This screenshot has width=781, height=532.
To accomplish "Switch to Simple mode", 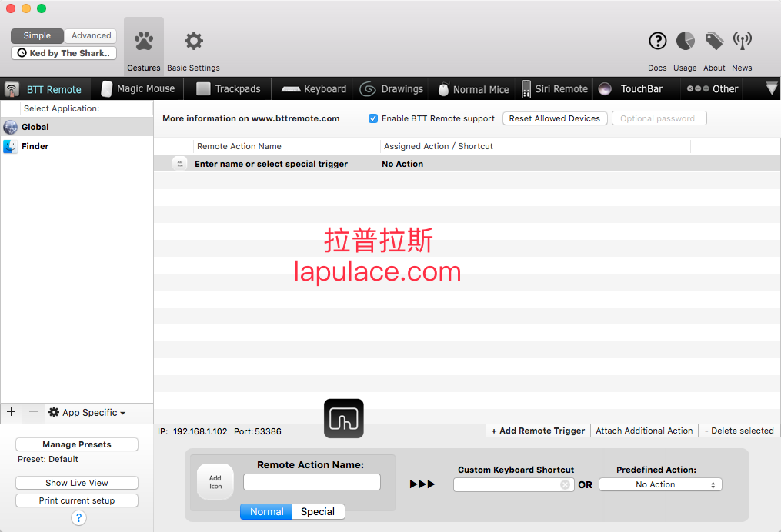I will [38, 36].
